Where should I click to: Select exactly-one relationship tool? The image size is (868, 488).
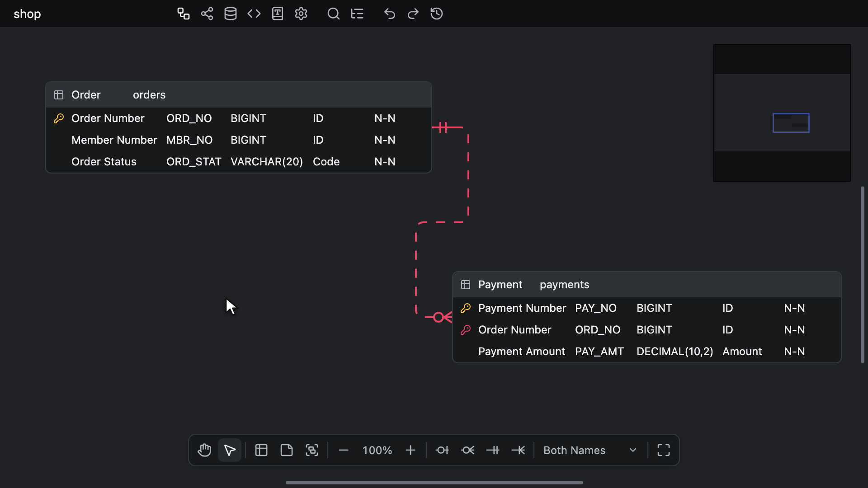coord(493,450)
